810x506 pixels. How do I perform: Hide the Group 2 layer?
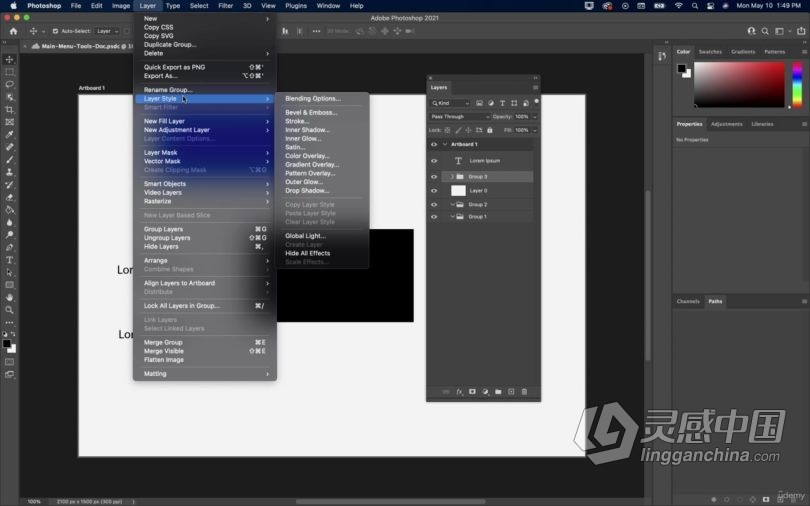click(x=434, y=204)
